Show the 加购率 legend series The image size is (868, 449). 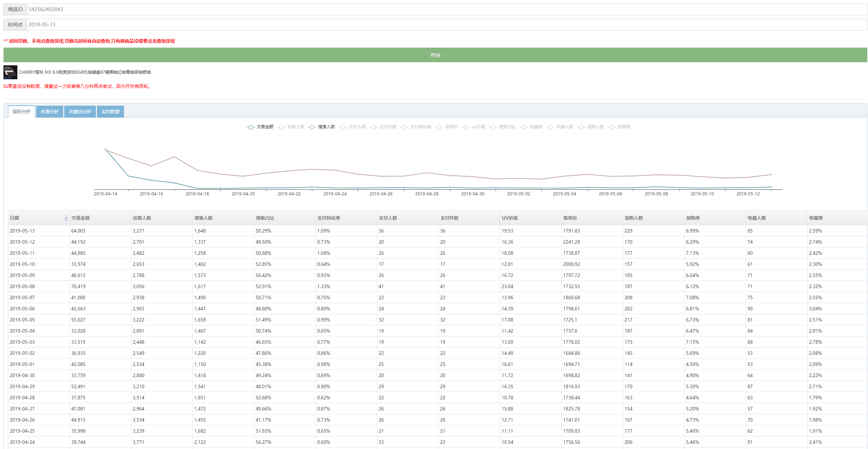coord(619,127)
